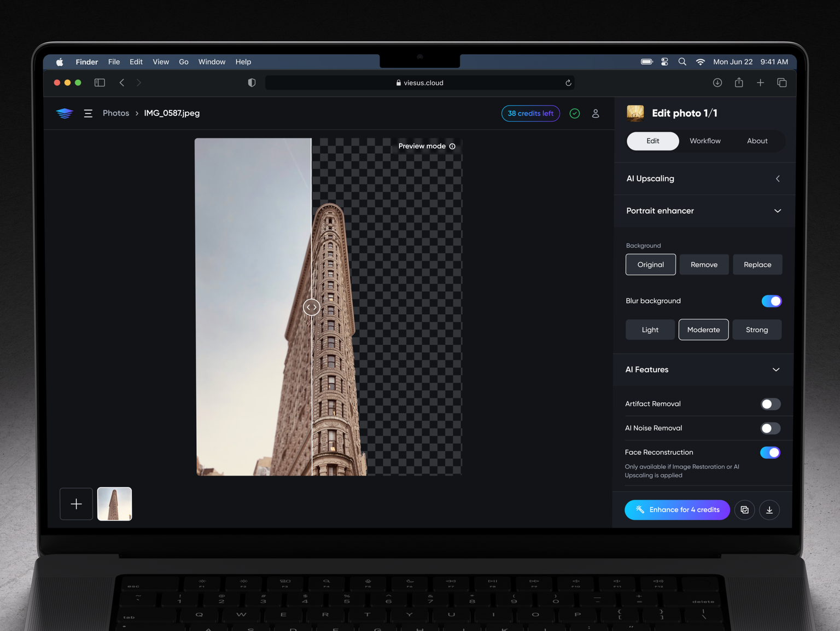
Task: Click the Preview mode info icon
Action: pyautogui.click(x=452, y=146)
